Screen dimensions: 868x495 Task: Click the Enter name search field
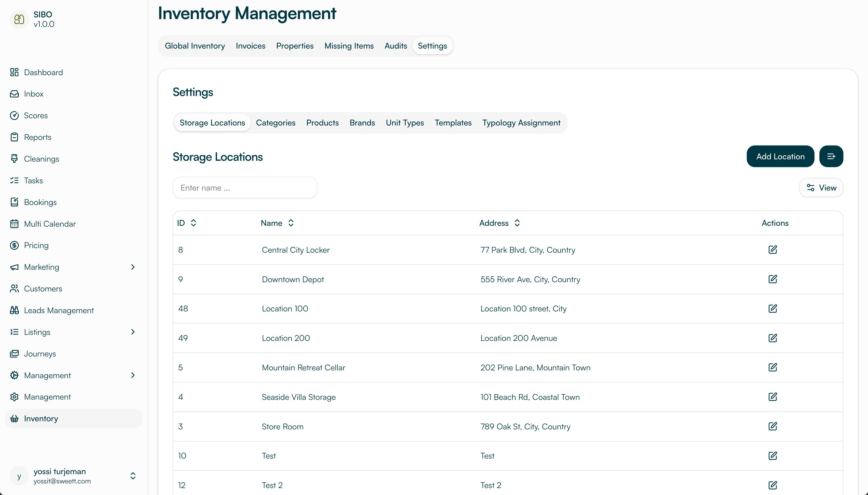coord(244,187)
